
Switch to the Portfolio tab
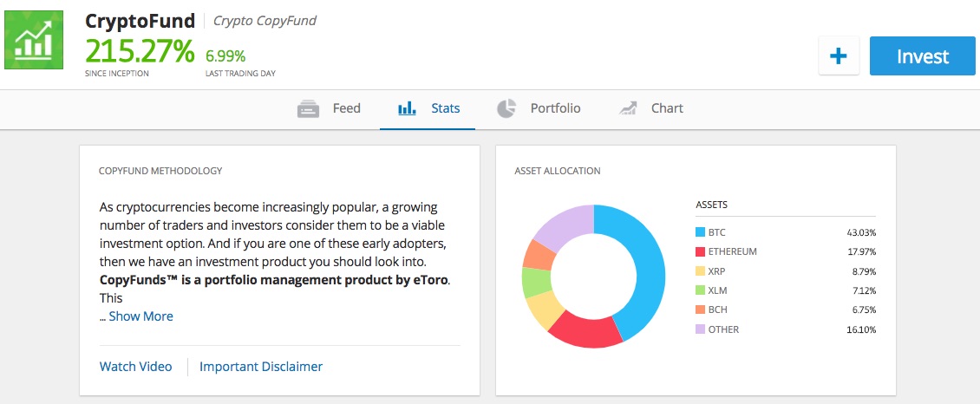click(x=555, y=109)
